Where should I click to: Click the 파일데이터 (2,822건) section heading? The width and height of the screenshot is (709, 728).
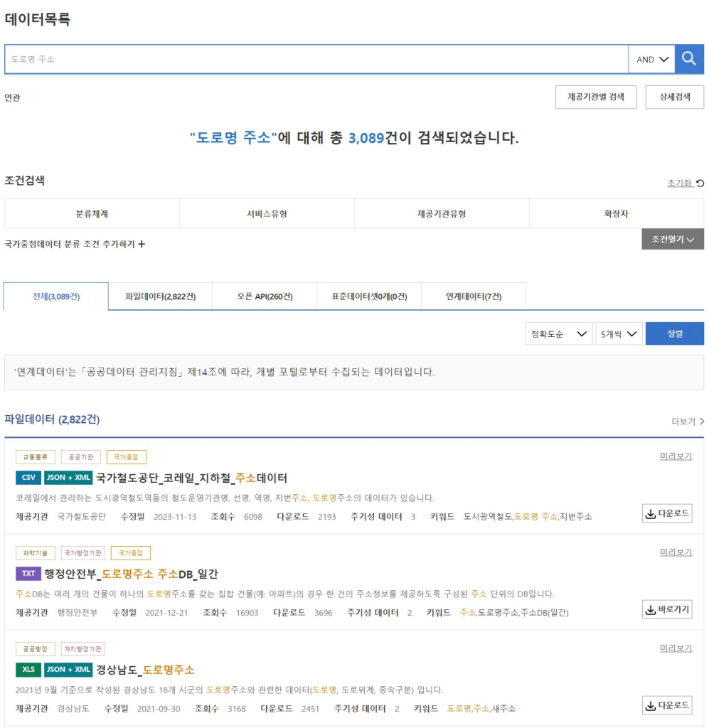52,419
